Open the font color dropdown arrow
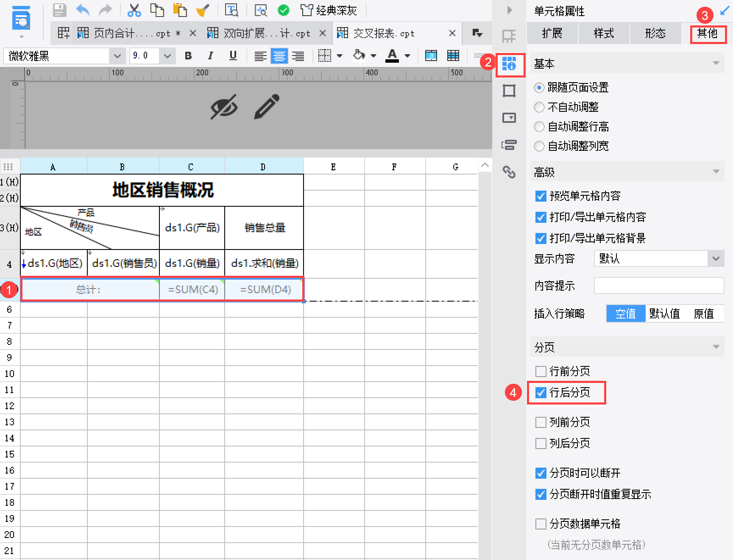Screen dimensions: 733x560 407,56
